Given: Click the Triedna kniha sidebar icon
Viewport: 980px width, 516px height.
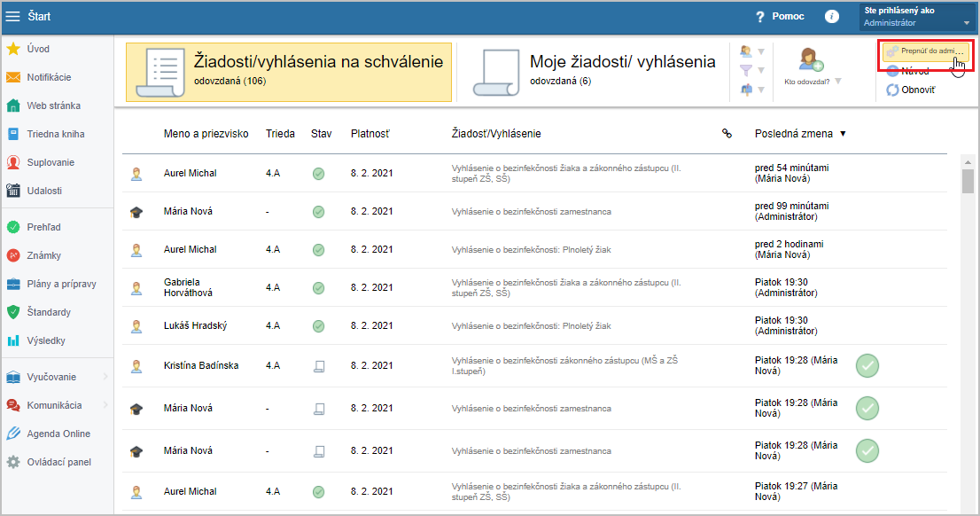Looking at the screenshot, I should click(x=13, y=134).
